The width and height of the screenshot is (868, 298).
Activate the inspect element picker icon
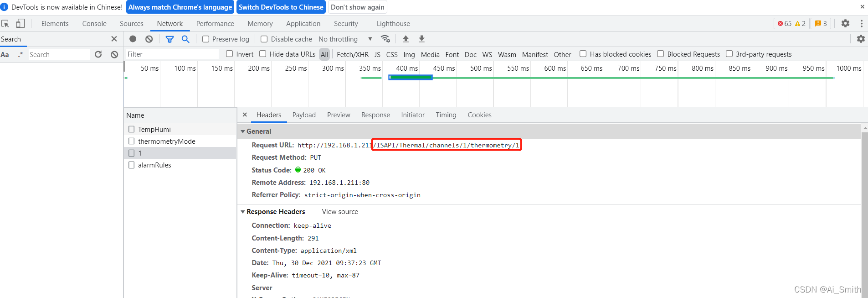tap(5, 24)
